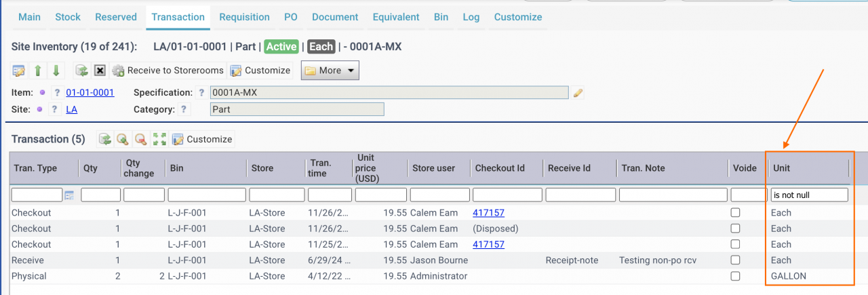
Task: Toggle Voided checkbox in first Checkout row
Action: pos(735,213)
